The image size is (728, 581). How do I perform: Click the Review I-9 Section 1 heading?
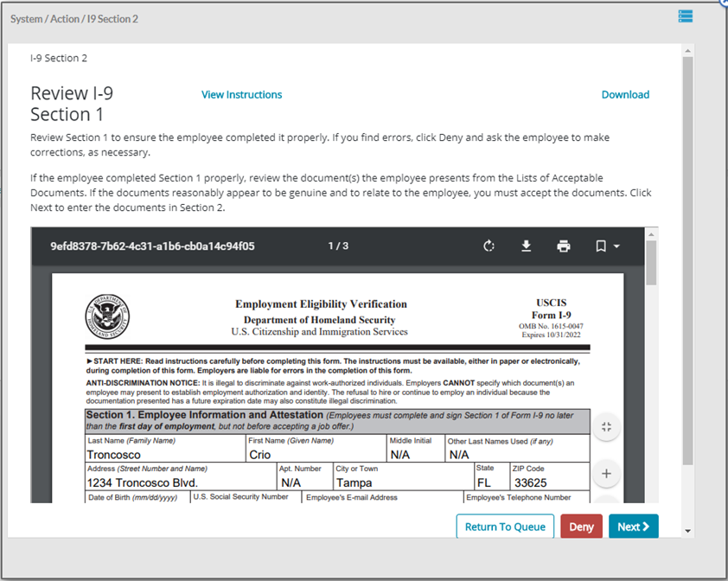[72, 104]
